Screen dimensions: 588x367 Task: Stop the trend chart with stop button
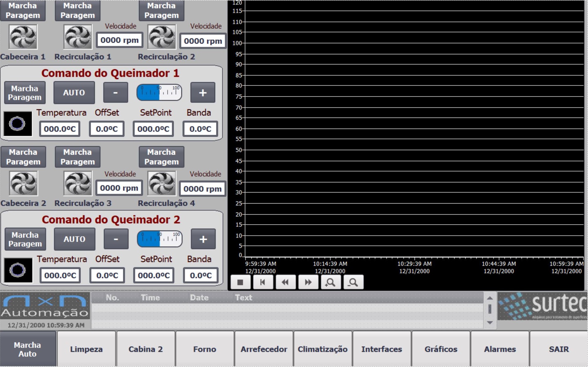point(240,282)
